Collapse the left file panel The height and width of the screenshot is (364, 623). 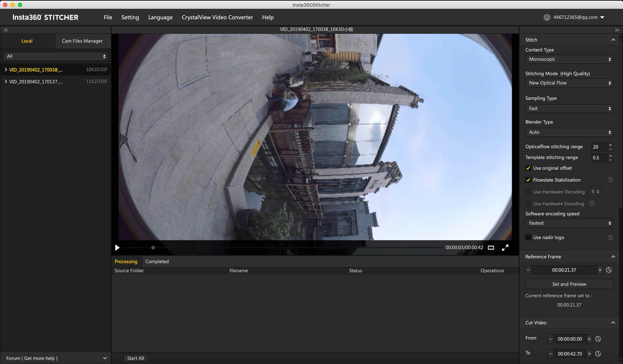click(x=6, y=30)
